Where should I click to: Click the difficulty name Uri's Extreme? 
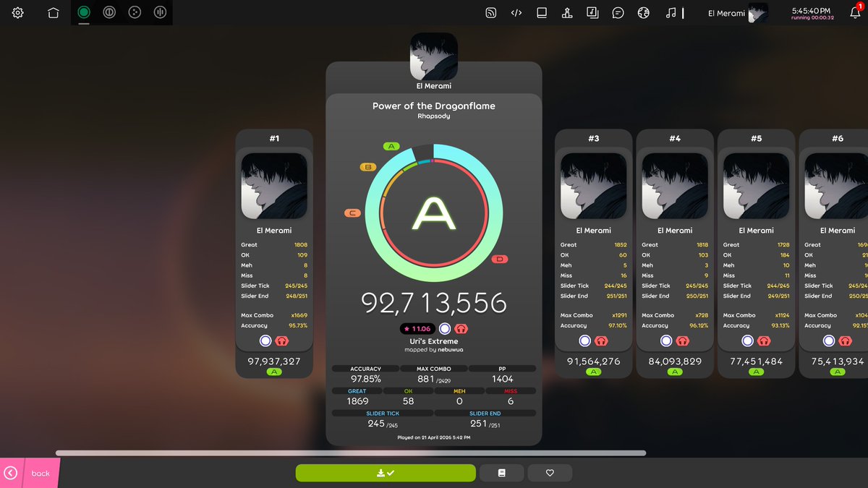click(434, 341)
